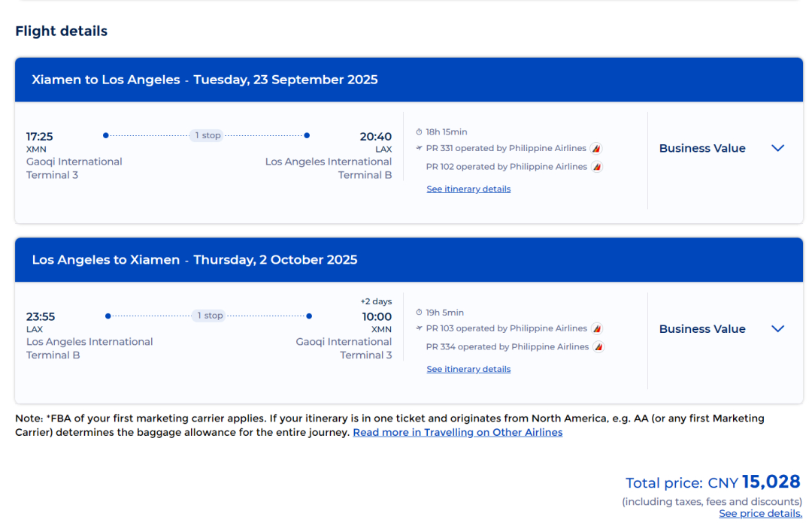This screenshot has width=812, height=532.
Task: Click clock icon next to 19h 5min
Action: tap(420, 313)
